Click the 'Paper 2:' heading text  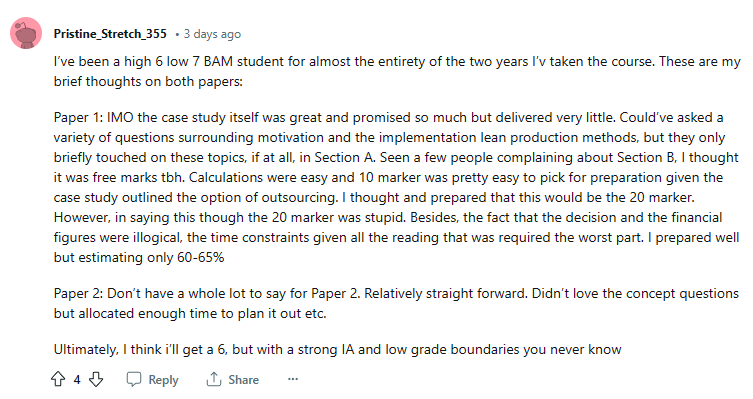(x=78, y=293)
